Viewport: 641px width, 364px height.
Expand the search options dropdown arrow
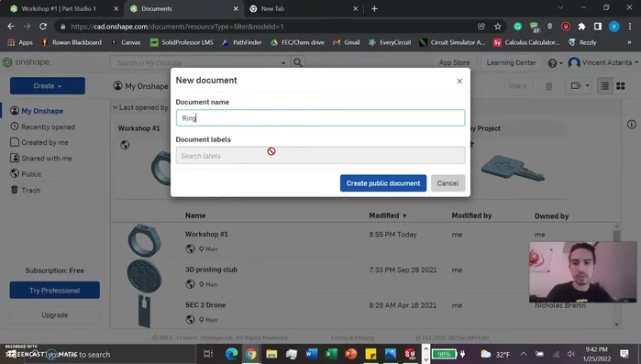coord(283,63)
